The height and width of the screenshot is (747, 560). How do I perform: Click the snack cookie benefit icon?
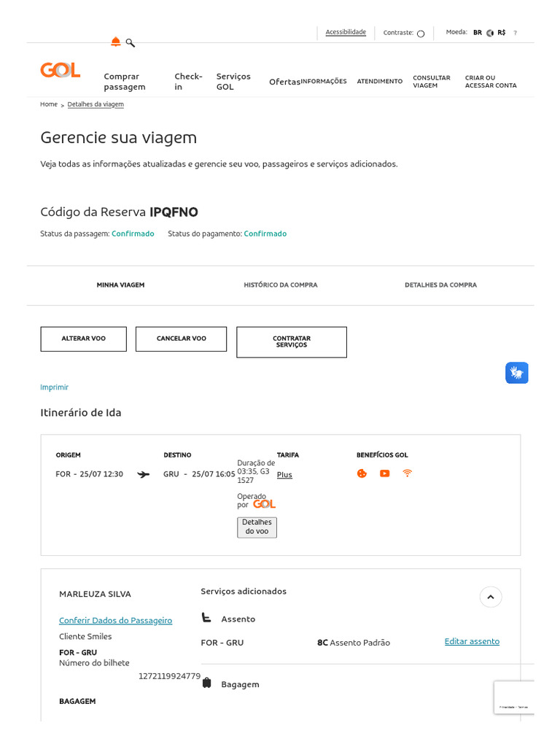[x=362, y=473]
